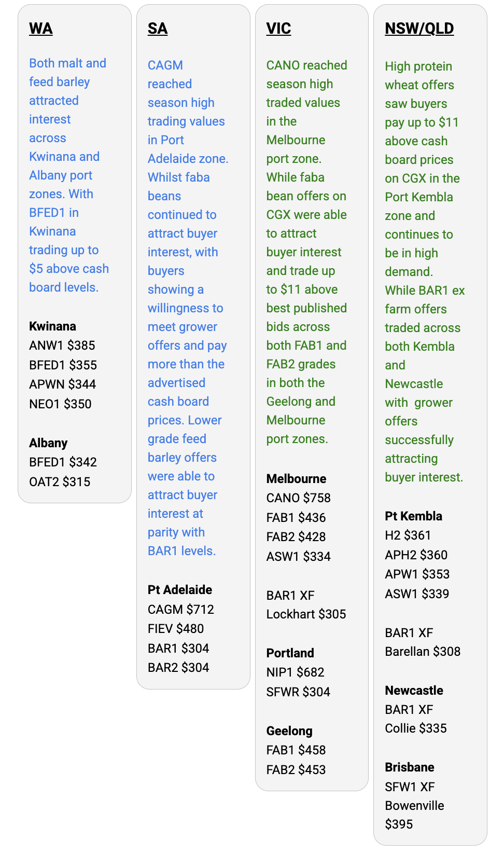The width and height of the screenshot is (504, 854).
Task: Click the Portland subheading
Action: pyautogui.click(x=290, y=653)
